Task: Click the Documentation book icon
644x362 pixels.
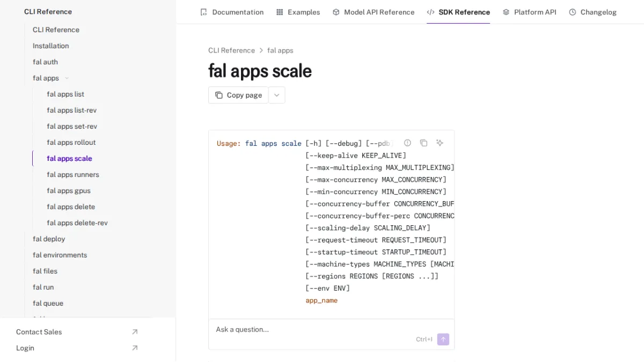Action: 203,12
